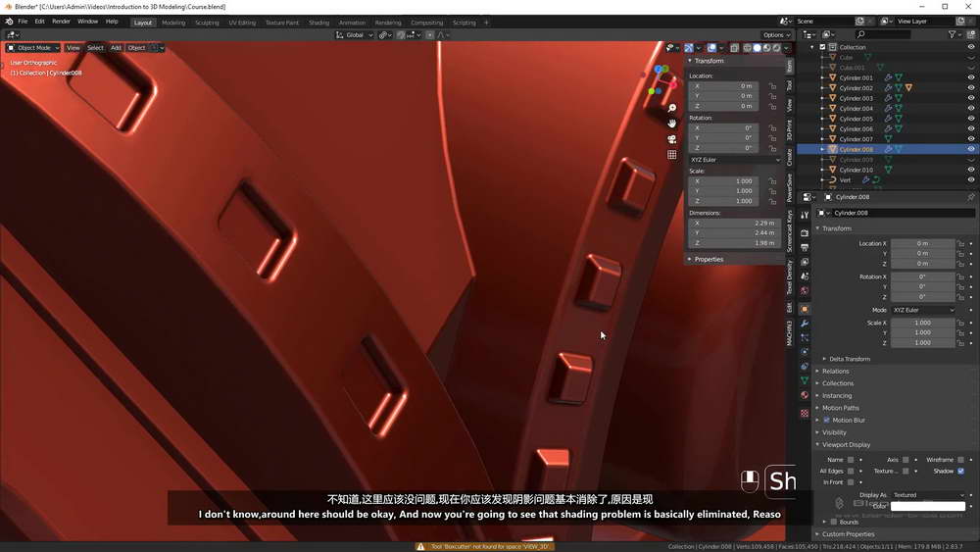
Task: Enable the Name viewport display checkbox
Action: click(x=851, y=460)
